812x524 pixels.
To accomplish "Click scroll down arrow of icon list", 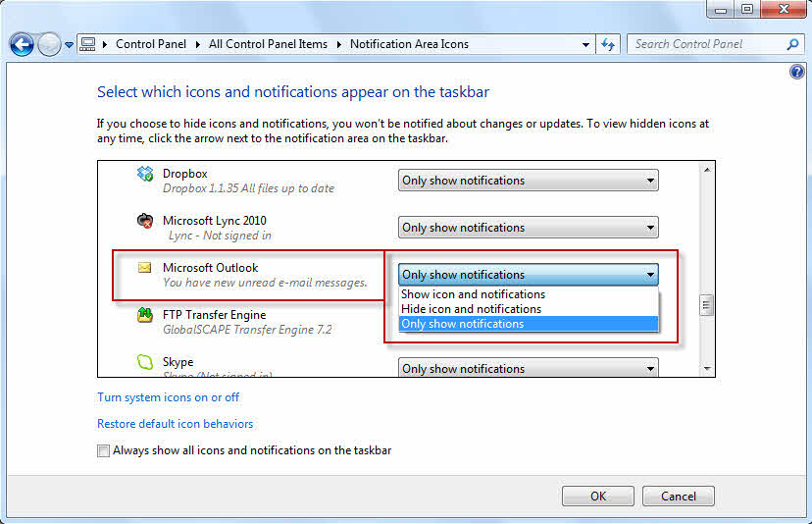I will [x=707, y=369].
